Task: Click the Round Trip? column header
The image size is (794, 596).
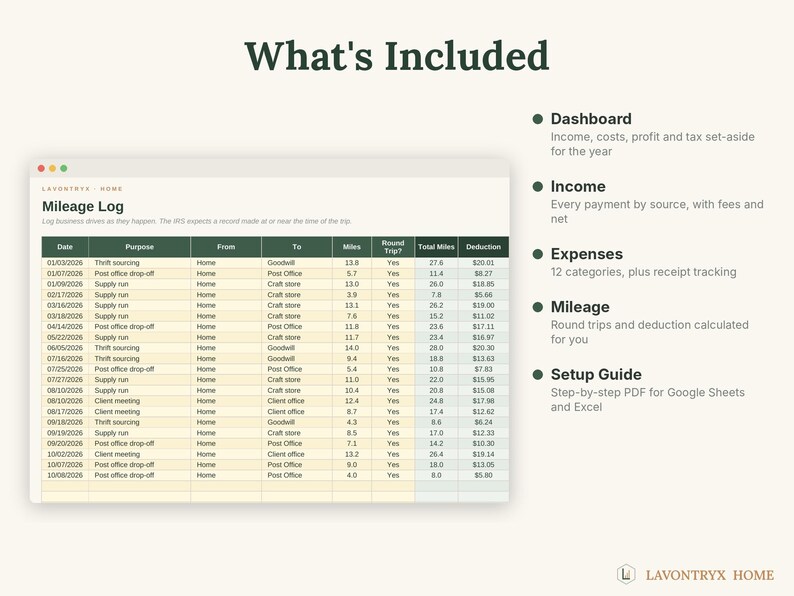Action: pyautogui.click(x=393, y=247)
